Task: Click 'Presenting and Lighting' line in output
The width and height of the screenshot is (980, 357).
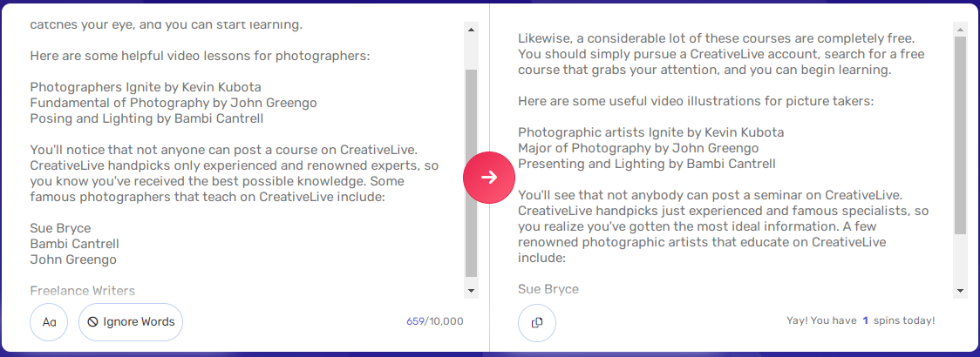Action: [646, 164]
